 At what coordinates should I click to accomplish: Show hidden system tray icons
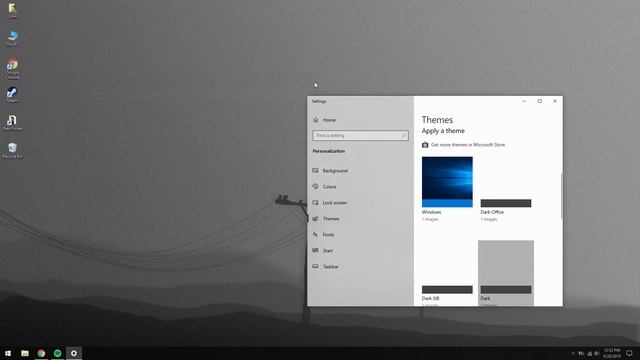573,353
